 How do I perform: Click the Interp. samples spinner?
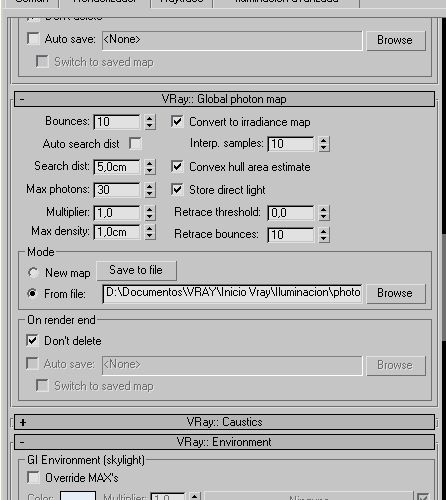tap(324, 144)
